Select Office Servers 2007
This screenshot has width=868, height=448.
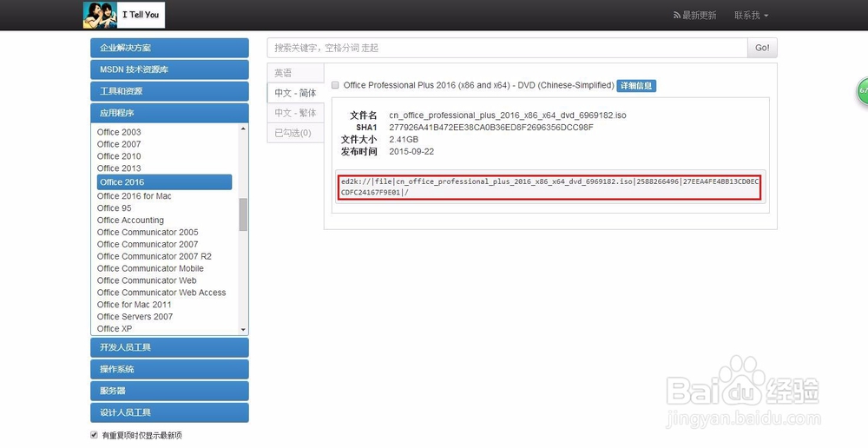(x=135, y=317)
